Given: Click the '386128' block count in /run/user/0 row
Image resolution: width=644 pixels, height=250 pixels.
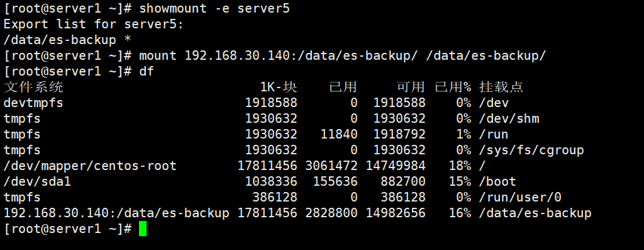Looking at the screenshot, I should [x=275, y=198].
